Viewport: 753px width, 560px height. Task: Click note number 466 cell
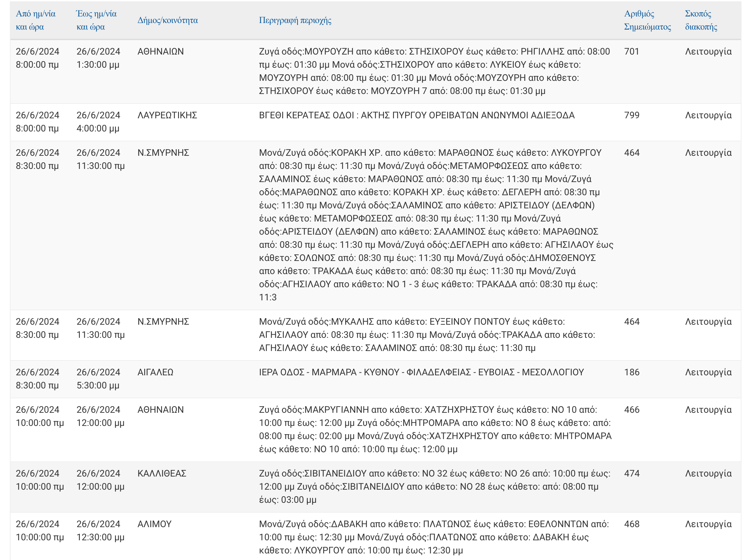point(631,409)
